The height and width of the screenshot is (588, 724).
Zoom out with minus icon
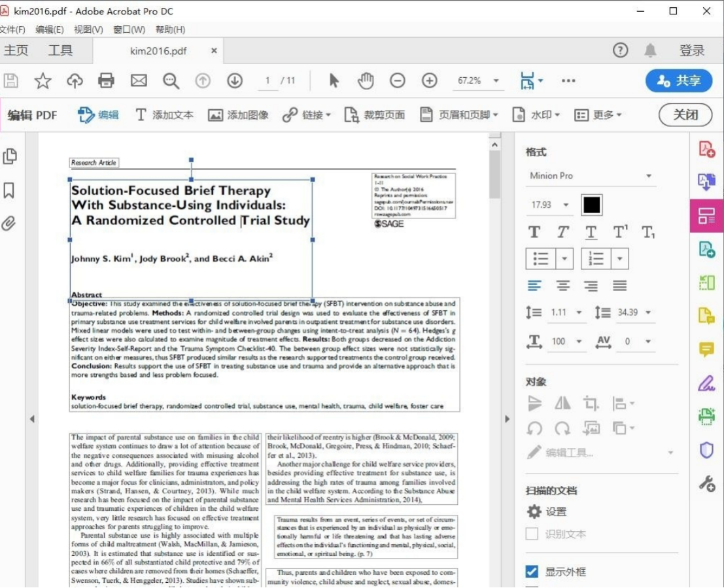(x=398, y=81)
